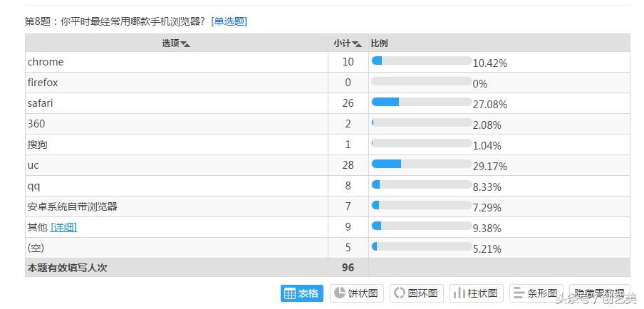Sort by the 小计 column arrow
Image resolution: width=644 pixels, height=309 pixels.
pos(357,44)
